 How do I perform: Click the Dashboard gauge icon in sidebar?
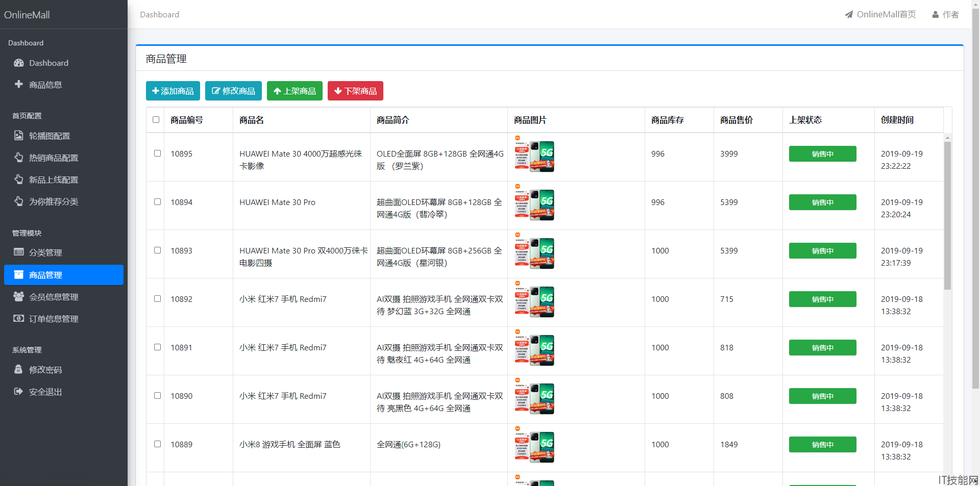[19, 63]
